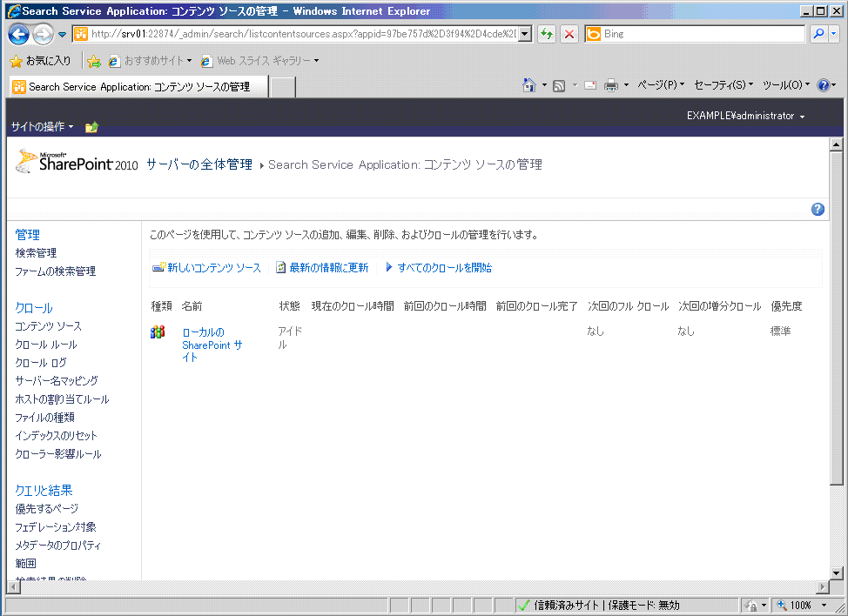This screenshot has height=616, width=848.
Task: Click the Bing search magnifier button
Action: click(818, 34)
